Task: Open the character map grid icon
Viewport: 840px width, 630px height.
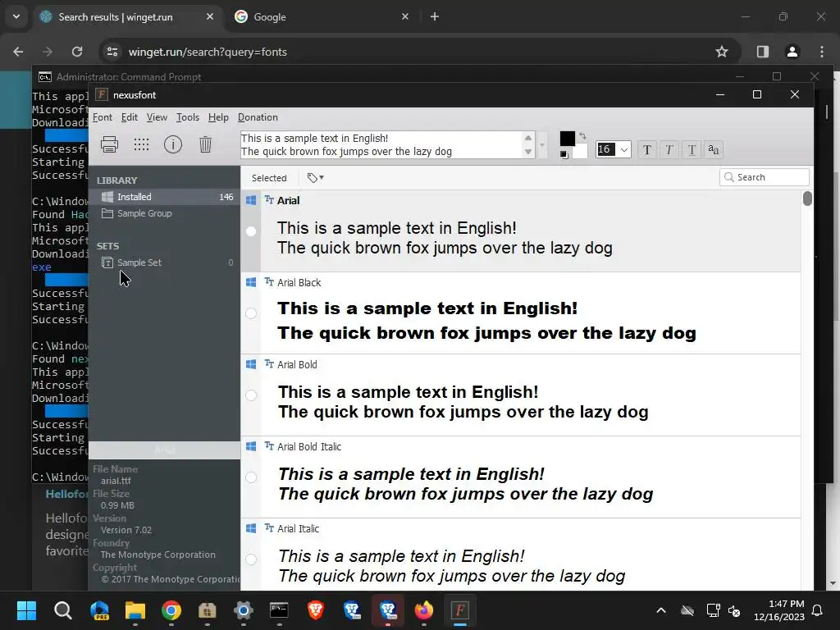Action: click(141, 144)
